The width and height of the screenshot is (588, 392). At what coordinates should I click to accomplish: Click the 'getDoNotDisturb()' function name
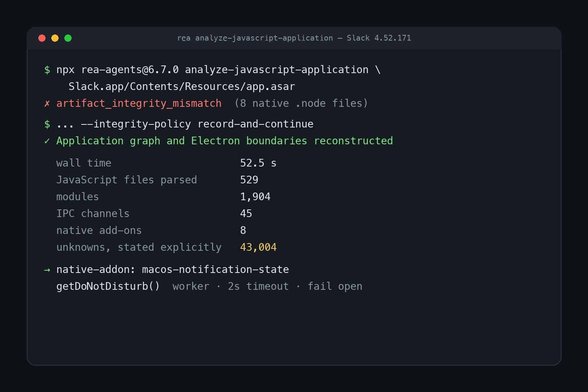coord(108,286)
